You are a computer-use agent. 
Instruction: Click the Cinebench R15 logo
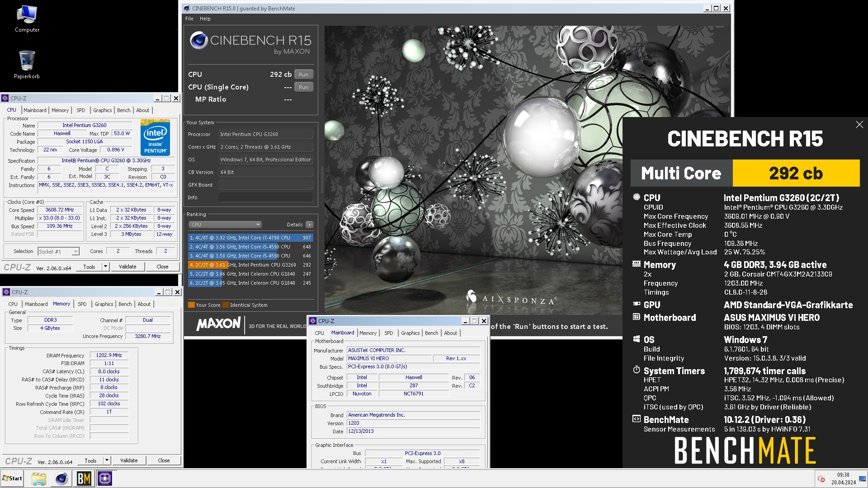point(251,43)
